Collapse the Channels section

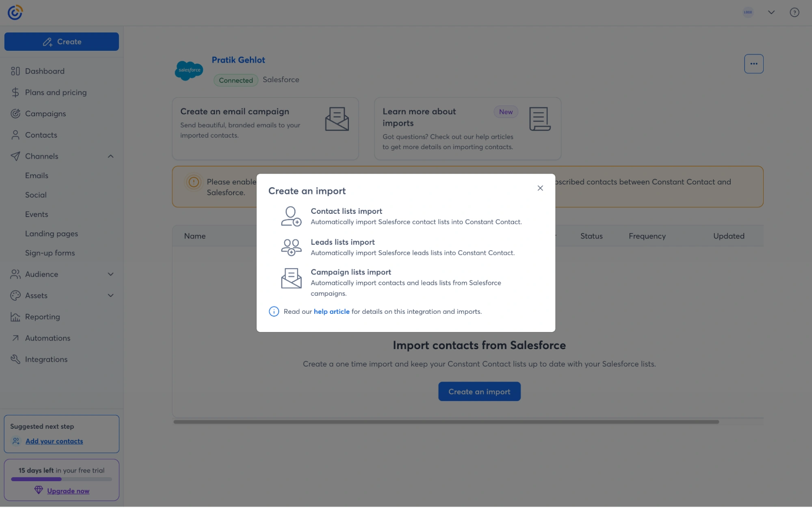pyautogui.click(x=110, y=156)
